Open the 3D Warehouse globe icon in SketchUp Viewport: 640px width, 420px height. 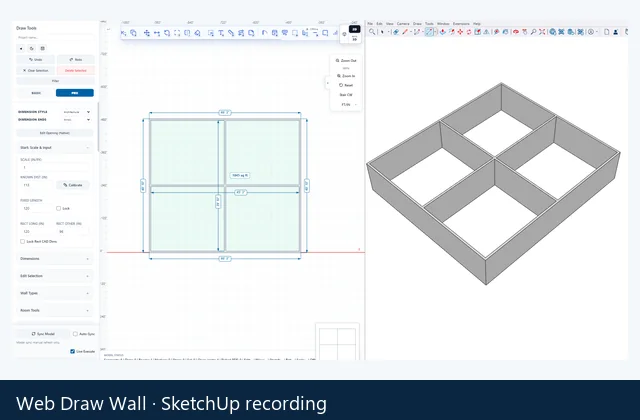pos(552,32)
